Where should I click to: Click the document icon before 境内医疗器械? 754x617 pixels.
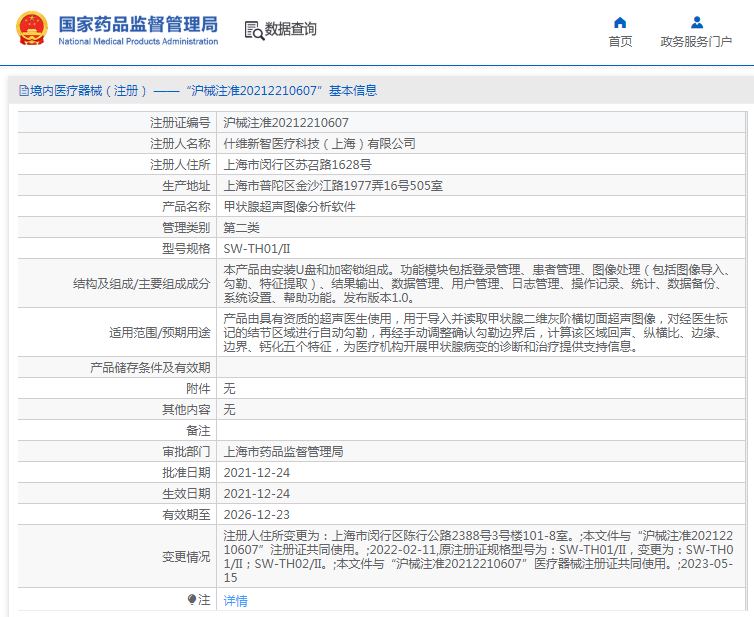[x=23, y=91]
